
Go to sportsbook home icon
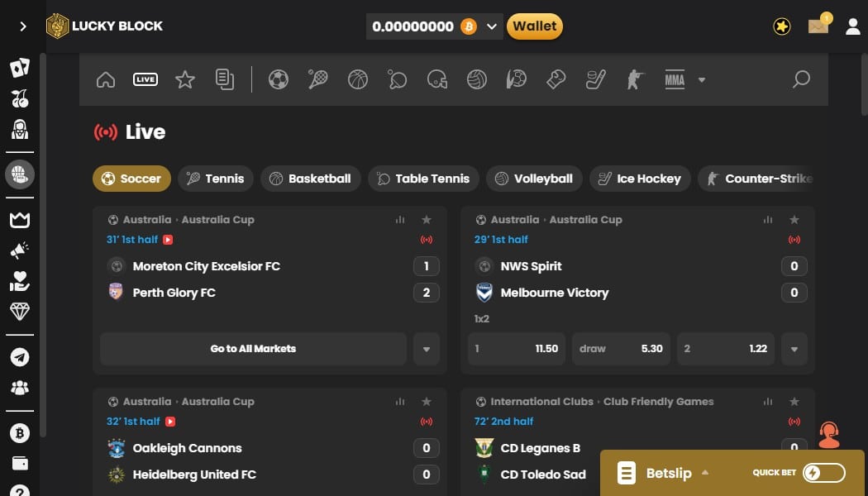pyautogui.click(x=106, y=79)
